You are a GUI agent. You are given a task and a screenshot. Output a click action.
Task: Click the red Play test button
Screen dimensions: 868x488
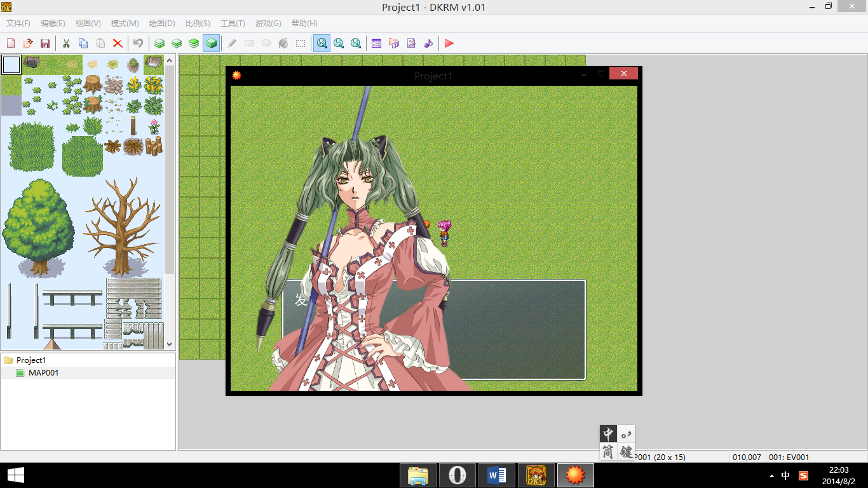pos(449,43)
